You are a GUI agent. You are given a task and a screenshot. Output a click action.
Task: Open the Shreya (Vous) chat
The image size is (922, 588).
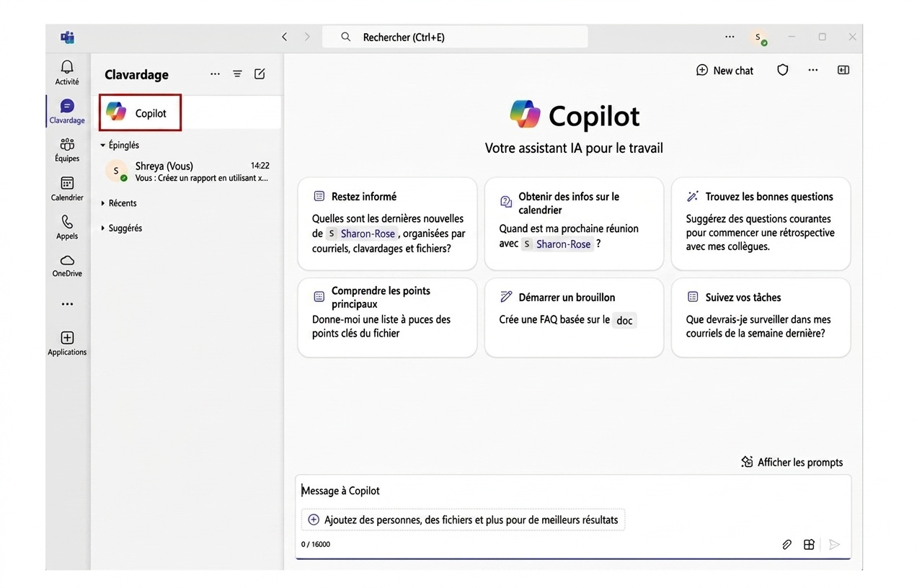point(187,171)
